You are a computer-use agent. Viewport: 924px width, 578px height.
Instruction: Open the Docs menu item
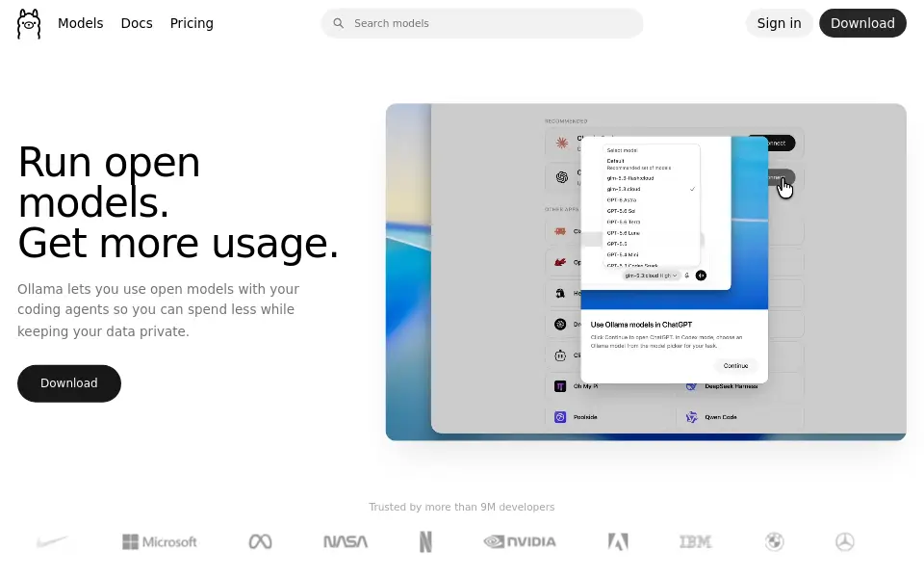click(137, 23)
